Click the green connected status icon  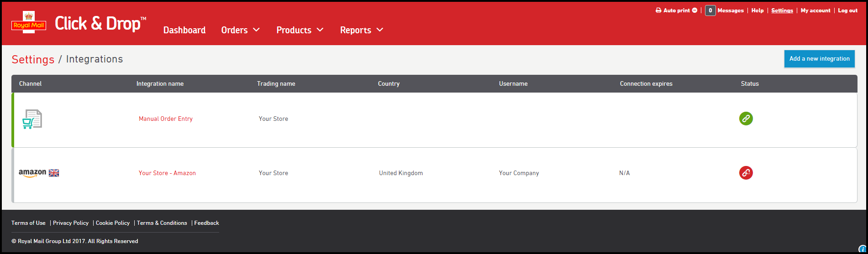coord(746,119)
